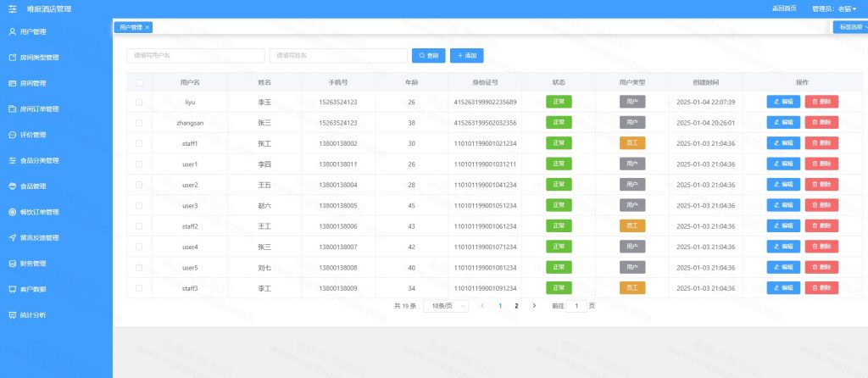Click the 请填写用户名 input field
Image resolution: width=868 pixels, height=378 pixels.
196,55
